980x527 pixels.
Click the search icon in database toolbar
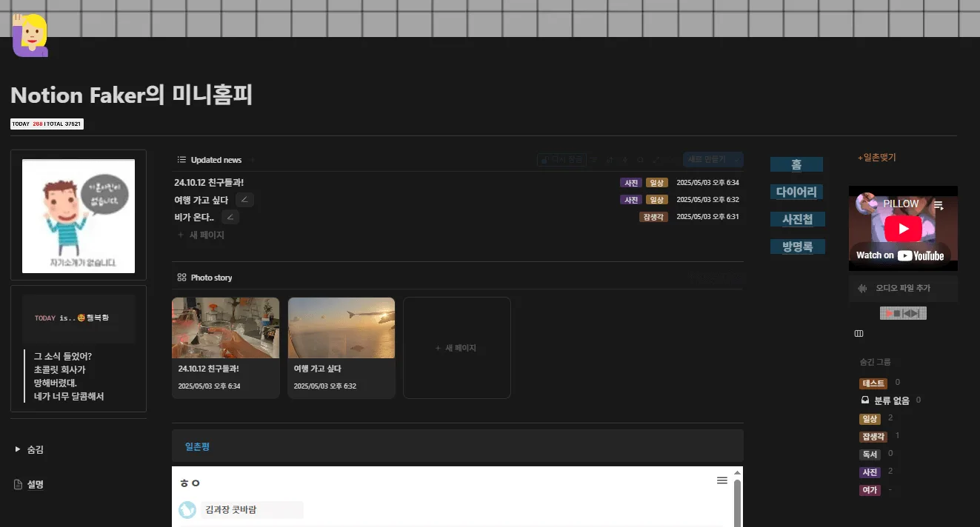pyautogui.click(x=640, y=160)
